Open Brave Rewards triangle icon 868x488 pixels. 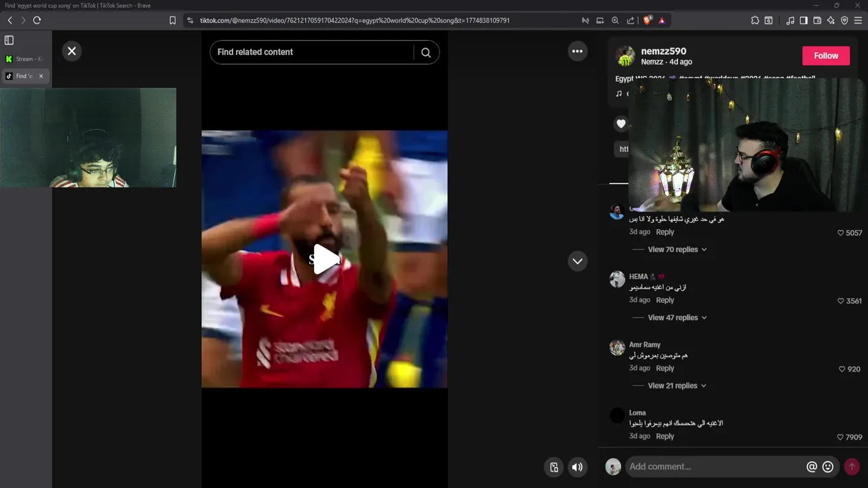coord(662,20)
